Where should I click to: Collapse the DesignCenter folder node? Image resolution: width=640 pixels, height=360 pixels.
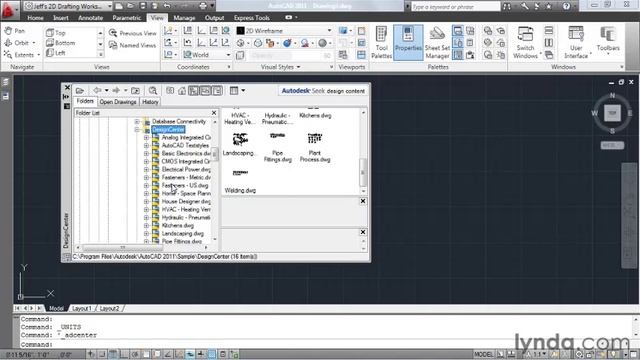pos(137,129)
